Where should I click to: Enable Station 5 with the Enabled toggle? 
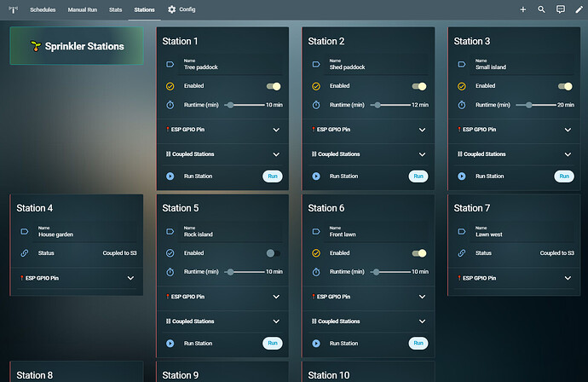click(x=274, y=253)
